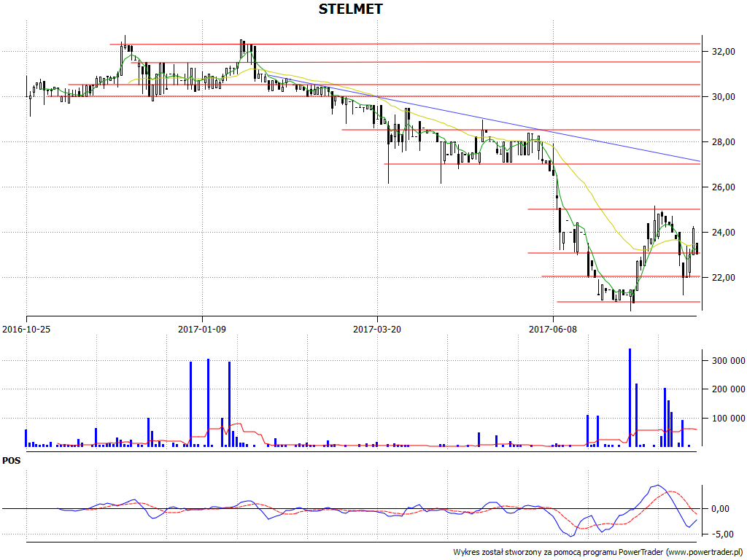Click the 200 000 volume axis label
Screen dimensions: 747x560
[729, 389]
